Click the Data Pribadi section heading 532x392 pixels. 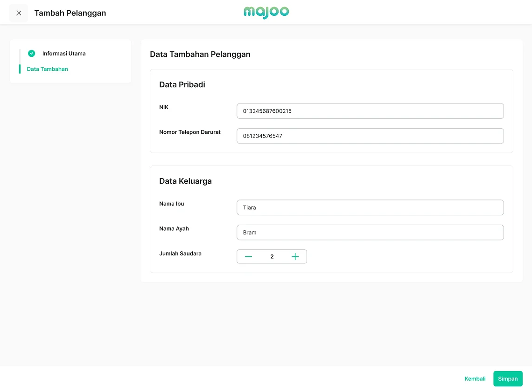point(182,85)
